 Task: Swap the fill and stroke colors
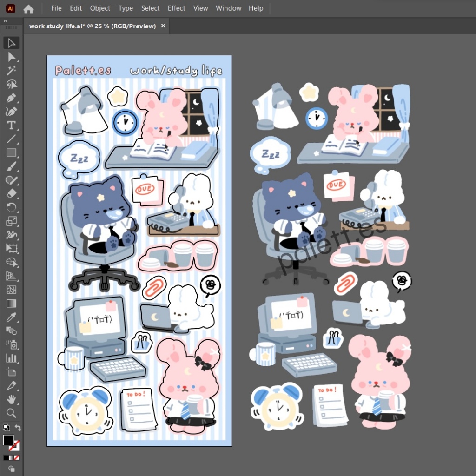pyautogui.click(x=17, y=427)
